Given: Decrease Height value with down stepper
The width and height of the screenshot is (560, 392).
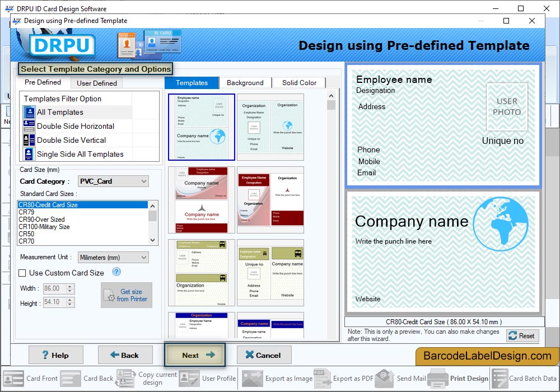Looking at the screenshot, I should [x=70, y=305].
